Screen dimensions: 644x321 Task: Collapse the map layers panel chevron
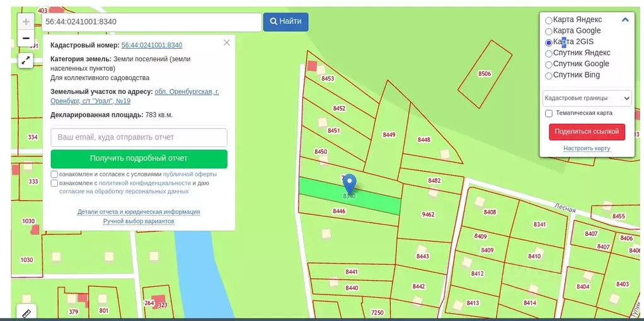point(625,20)
